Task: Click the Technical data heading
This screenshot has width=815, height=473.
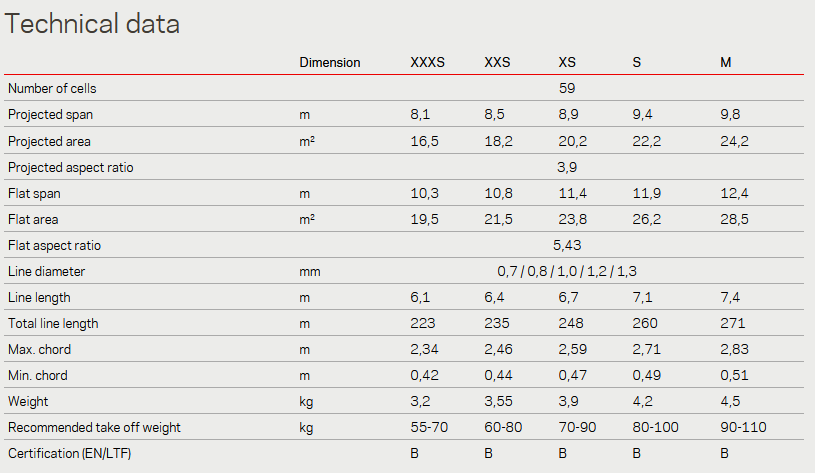Action: coord(92,24)
